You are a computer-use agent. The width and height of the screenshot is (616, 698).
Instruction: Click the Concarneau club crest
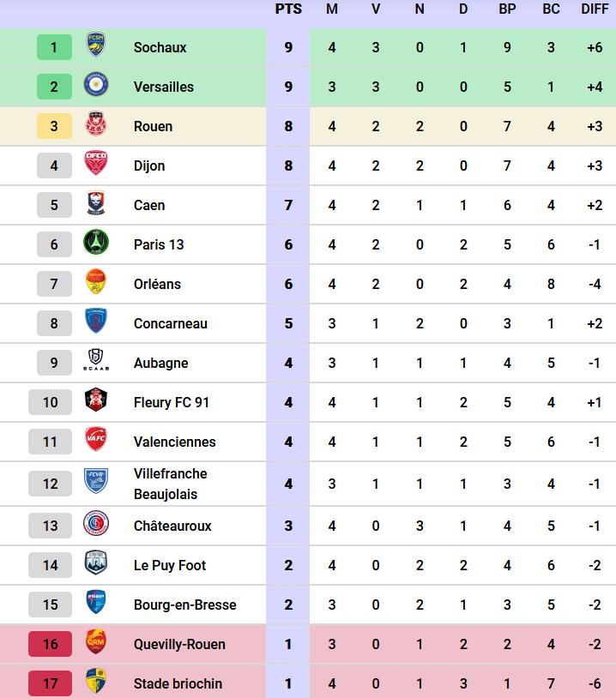point(95,323)
